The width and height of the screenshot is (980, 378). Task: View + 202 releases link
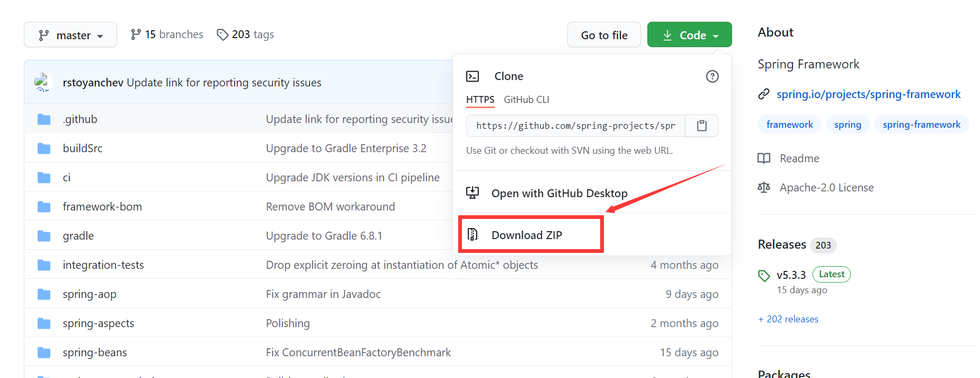(788, 319)
